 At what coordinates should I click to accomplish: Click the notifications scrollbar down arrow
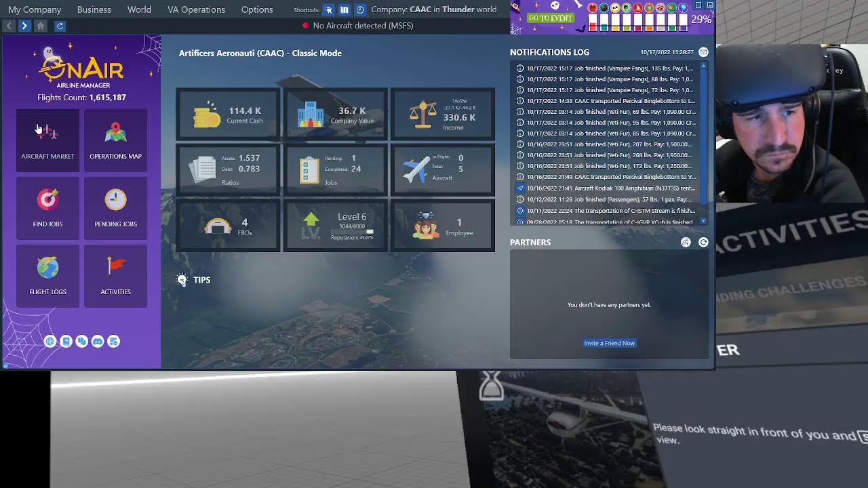703,221
